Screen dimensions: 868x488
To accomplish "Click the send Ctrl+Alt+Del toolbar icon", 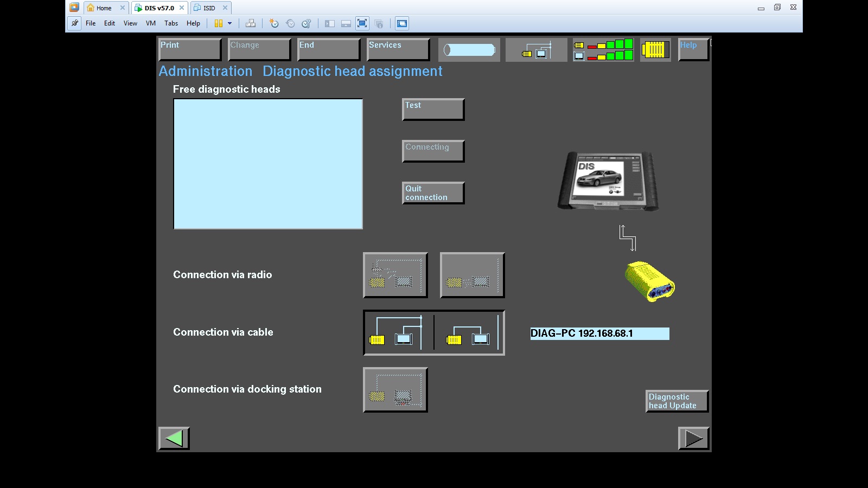I will [250, 23].
